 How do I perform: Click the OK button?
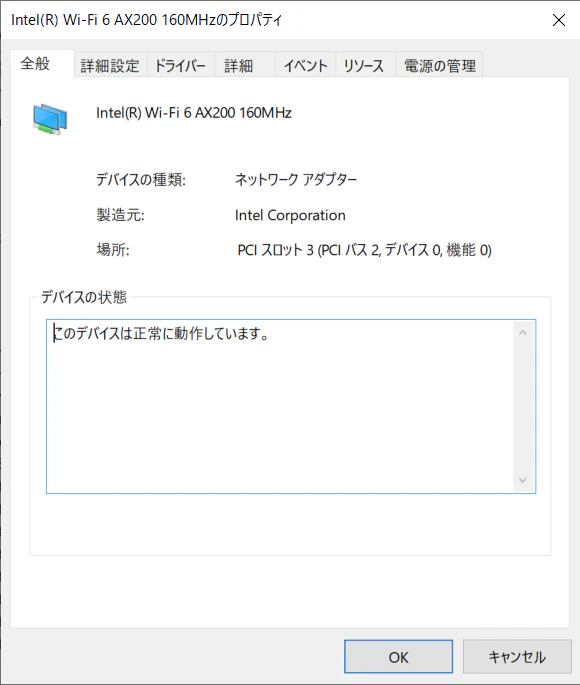point(398,657)
